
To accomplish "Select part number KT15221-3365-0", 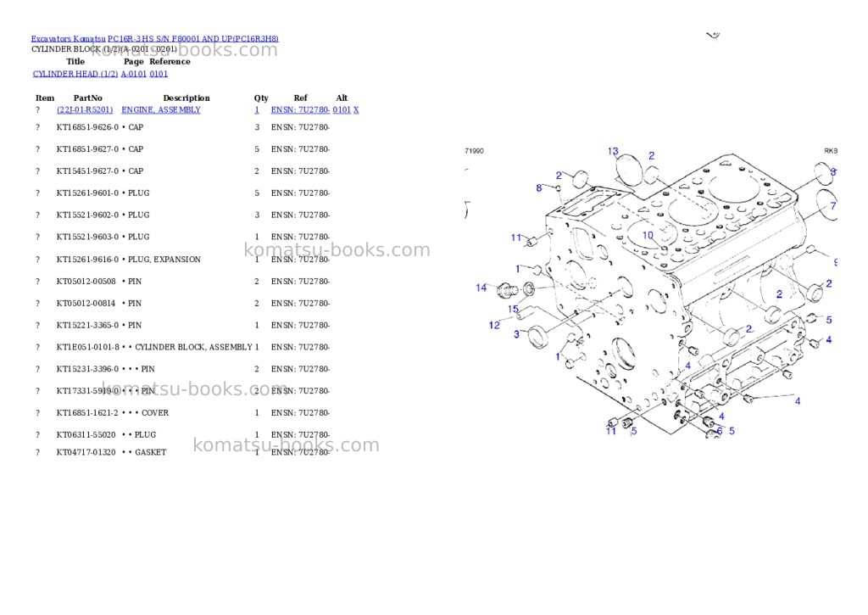I will pos(87,325).
